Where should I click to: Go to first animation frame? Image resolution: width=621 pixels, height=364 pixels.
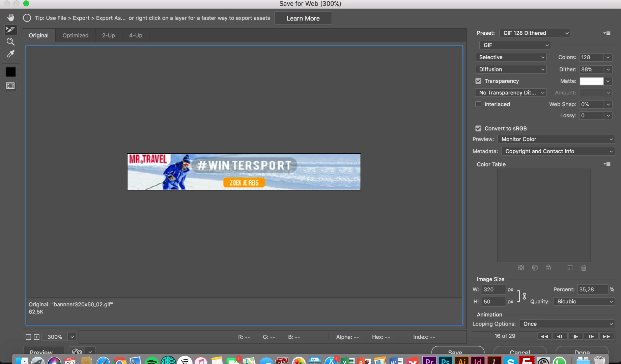(544, 336)
